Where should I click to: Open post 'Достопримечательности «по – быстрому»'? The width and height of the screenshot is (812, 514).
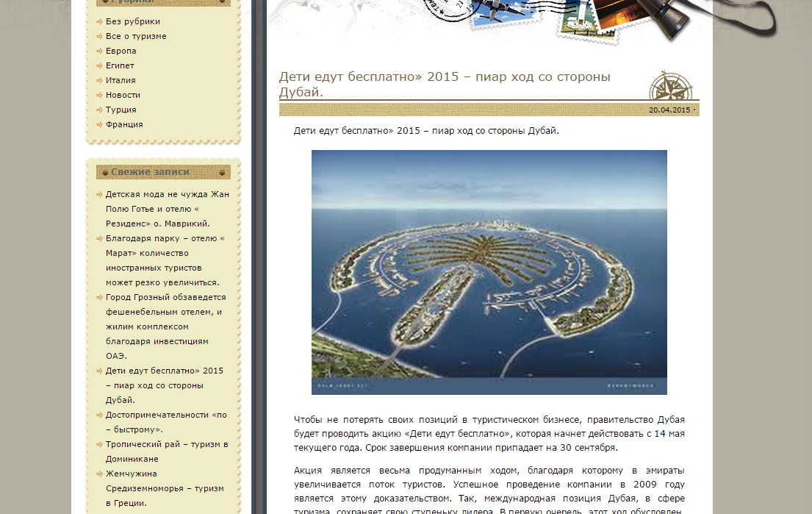[166, 422]
